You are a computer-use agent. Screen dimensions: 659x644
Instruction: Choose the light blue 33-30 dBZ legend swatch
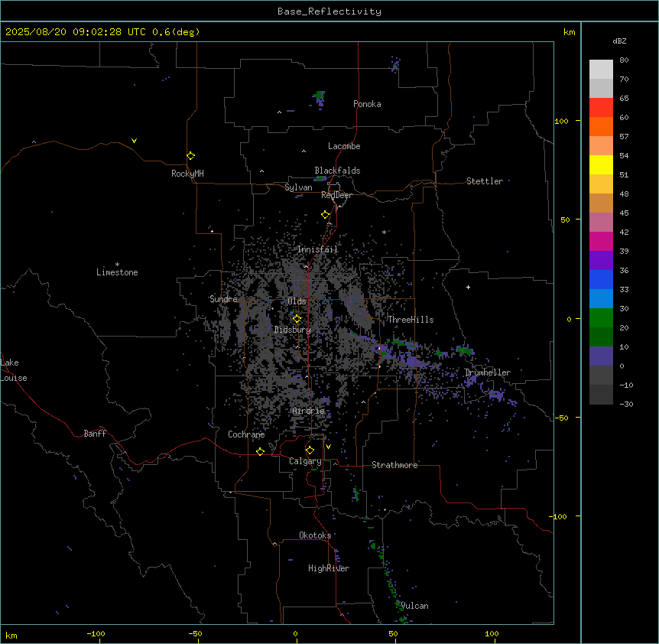coord(601,298)
